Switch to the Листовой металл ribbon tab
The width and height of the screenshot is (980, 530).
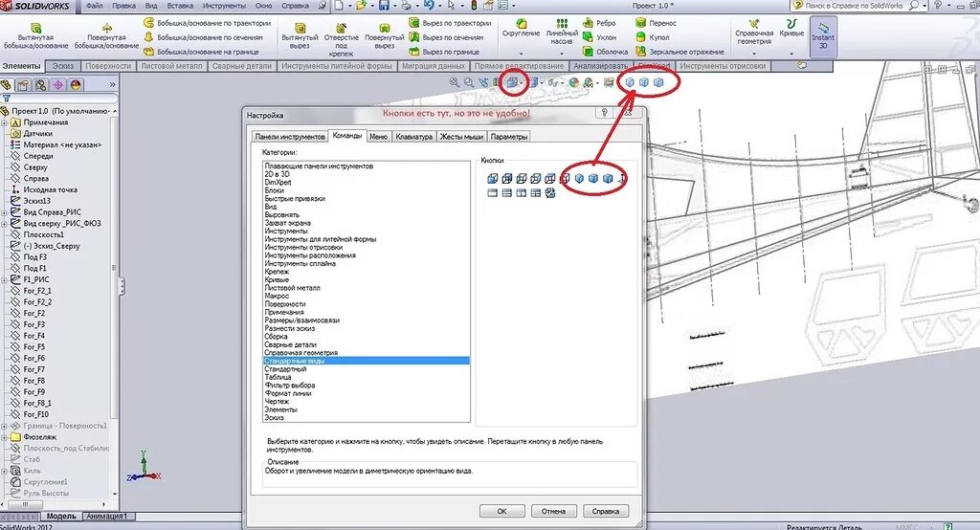click(171, 66)
